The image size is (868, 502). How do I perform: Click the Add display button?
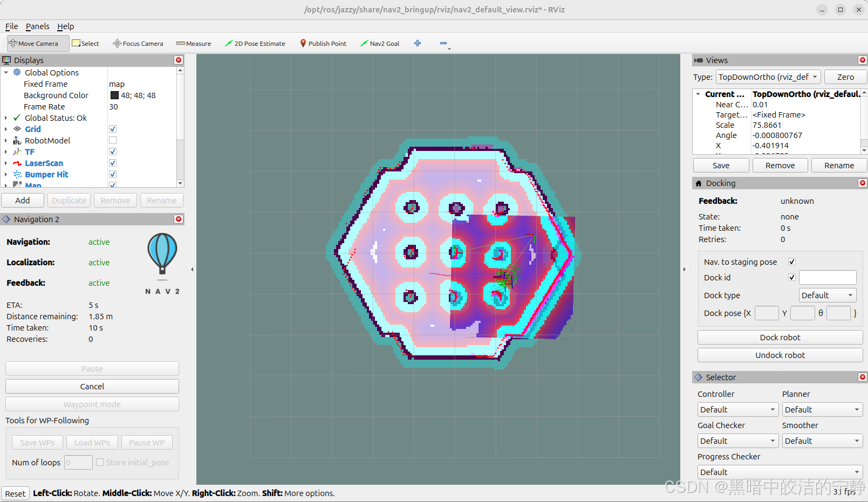click(x=23, y=200)
